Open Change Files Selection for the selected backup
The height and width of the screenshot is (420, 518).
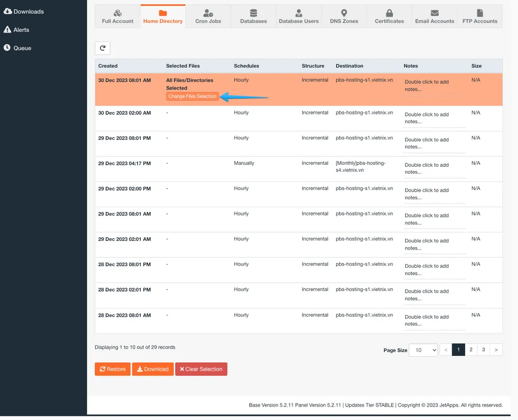point(192,96)
